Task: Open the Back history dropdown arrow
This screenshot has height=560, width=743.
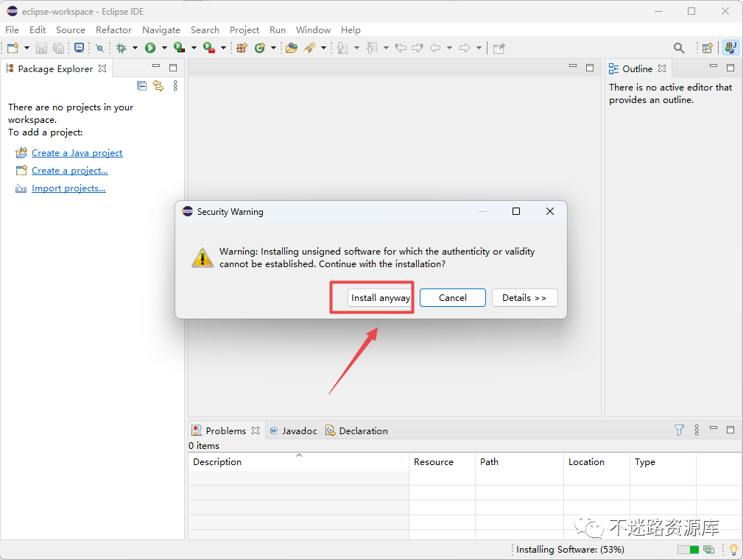Action: (449, 48)
